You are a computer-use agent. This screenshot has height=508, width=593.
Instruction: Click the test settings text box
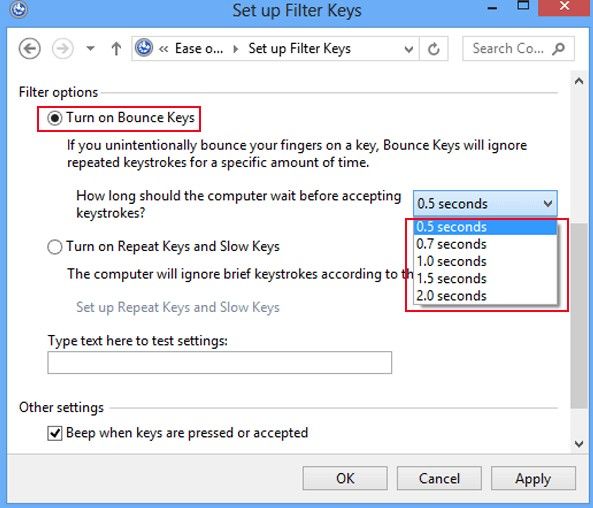point(220,362)
